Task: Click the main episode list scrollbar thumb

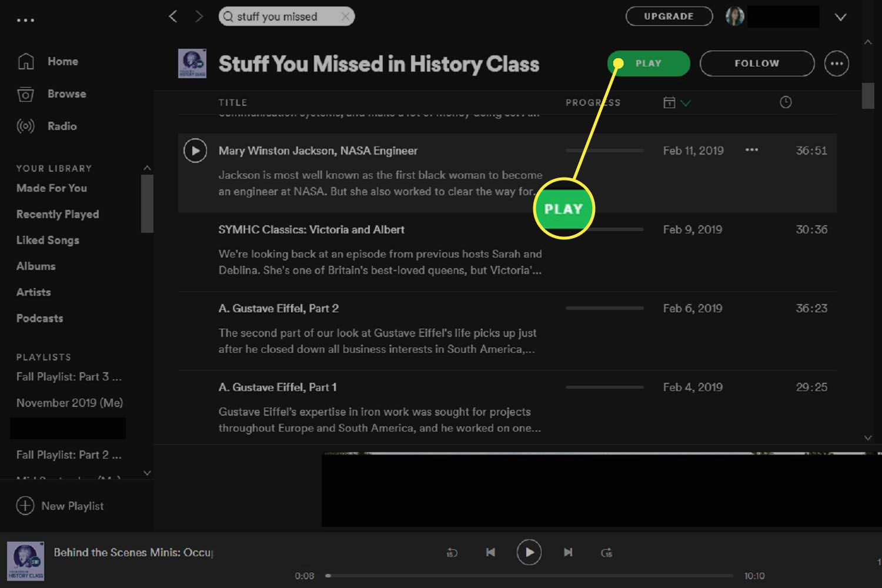Action: (868, 96)
